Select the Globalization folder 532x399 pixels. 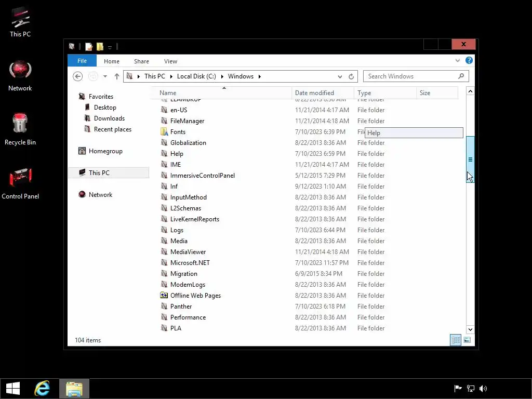click(188, 143)
